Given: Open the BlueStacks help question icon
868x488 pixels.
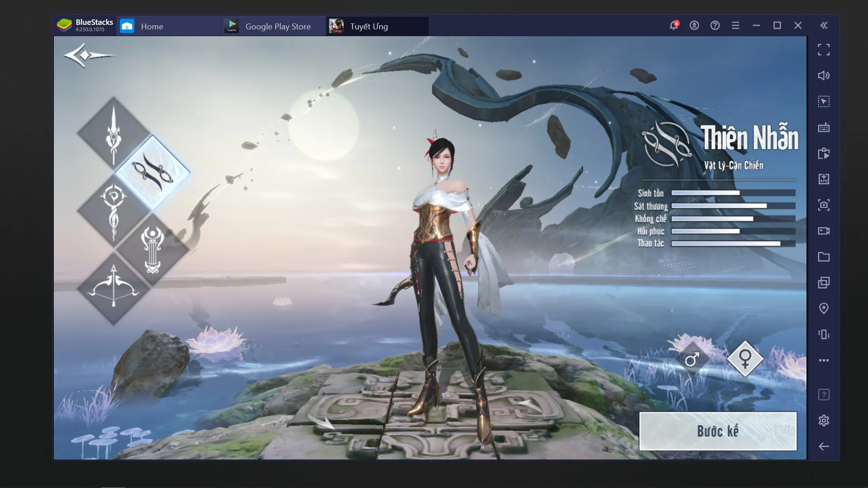Looking at the screenshot, I should pos(715,25).
